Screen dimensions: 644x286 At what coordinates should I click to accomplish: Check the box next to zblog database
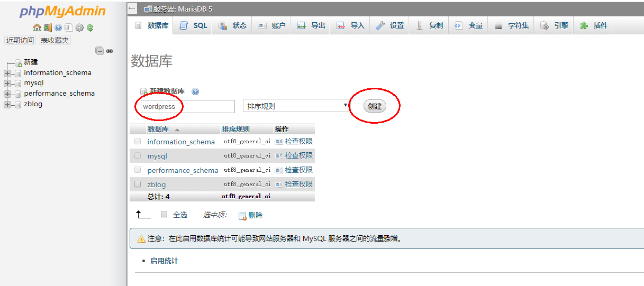tap(138, 184)
